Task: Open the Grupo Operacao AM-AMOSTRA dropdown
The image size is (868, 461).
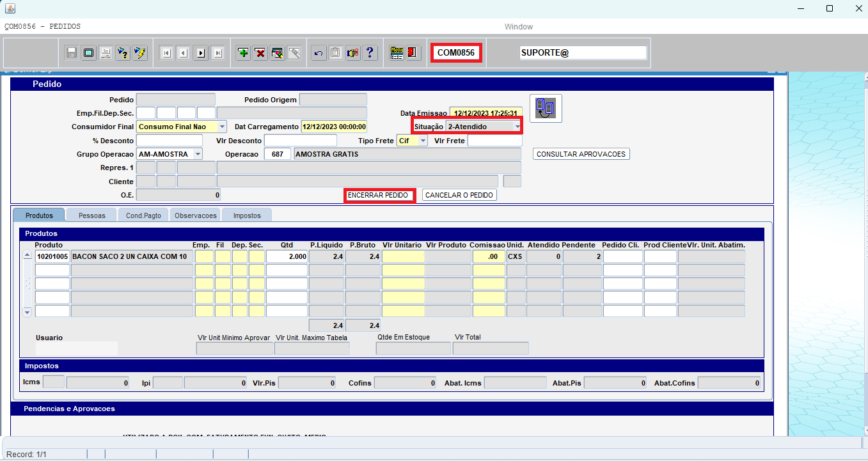Action: (x=198, y=154)
